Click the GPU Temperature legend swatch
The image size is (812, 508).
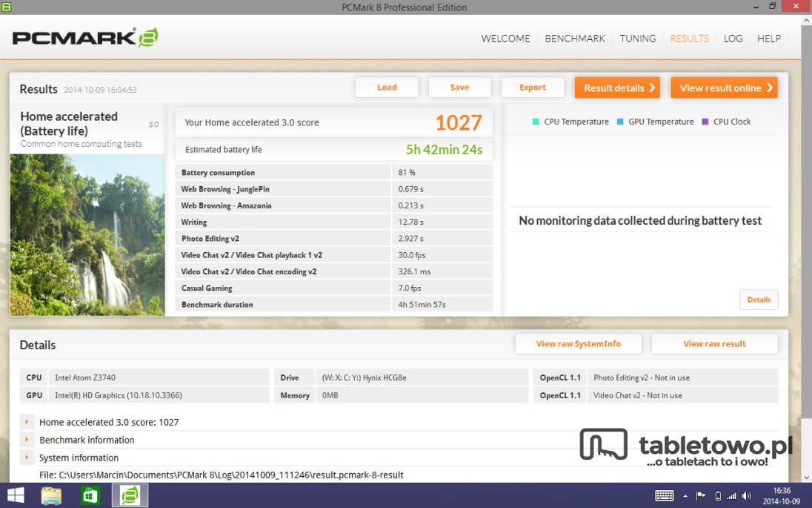[620, 122]
